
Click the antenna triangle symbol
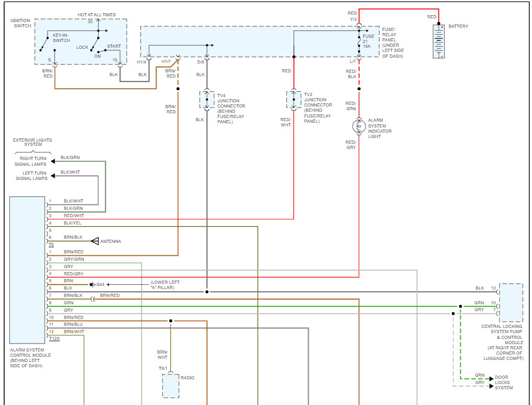tap(95, 241)
